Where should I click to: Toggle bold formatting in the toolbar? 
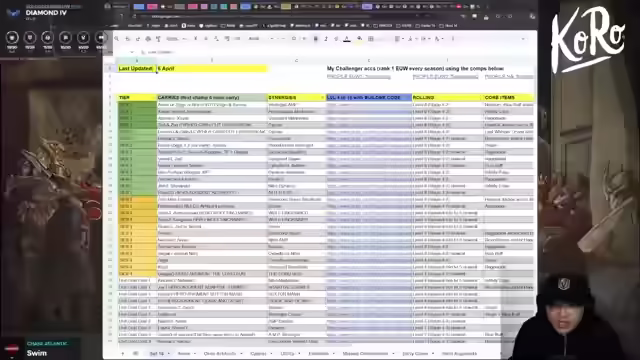click(316, 39)
